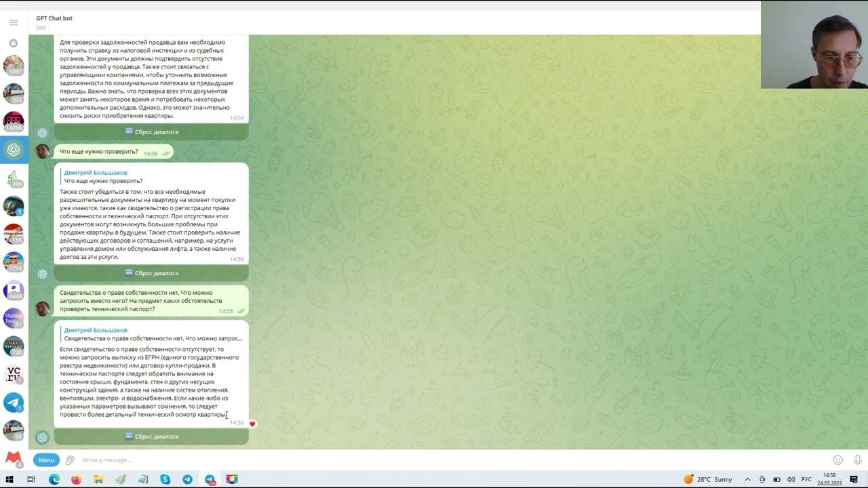The height and width of the screenshot is (488, 868).
Task: Open Task View on the taskbar
Action: click(x=31, y=479)
